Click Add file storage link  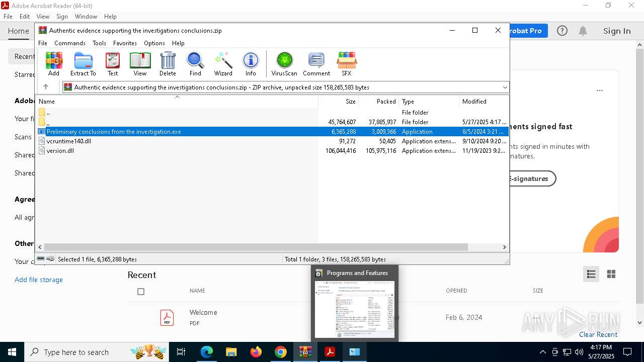pos(39,280)
